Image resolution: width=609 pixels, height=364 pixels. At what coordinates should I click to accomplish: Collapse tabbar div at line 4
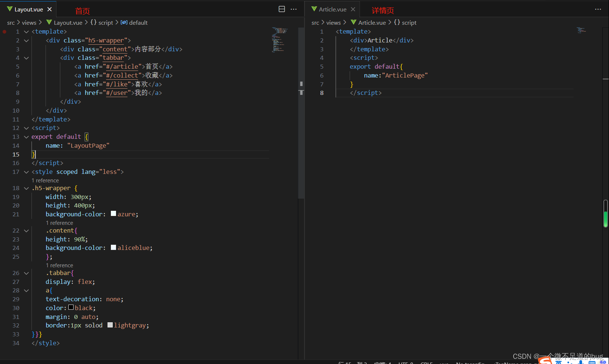pos(26,58)
